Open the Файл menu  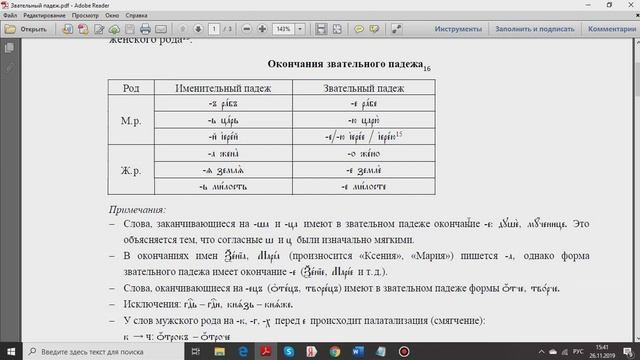[x=10, y=16]
